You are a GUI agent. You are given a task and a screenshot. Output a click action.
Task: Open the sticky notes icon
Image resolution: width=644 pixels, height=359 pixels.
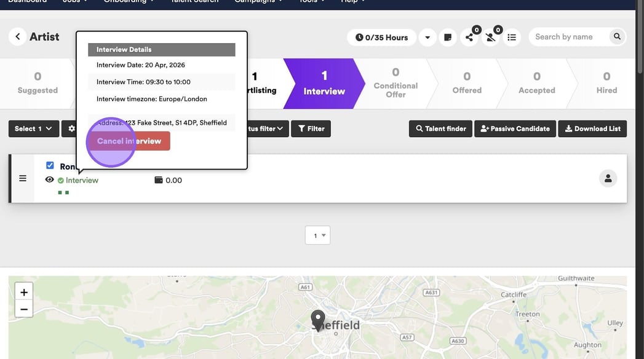[x=448, y=37]
